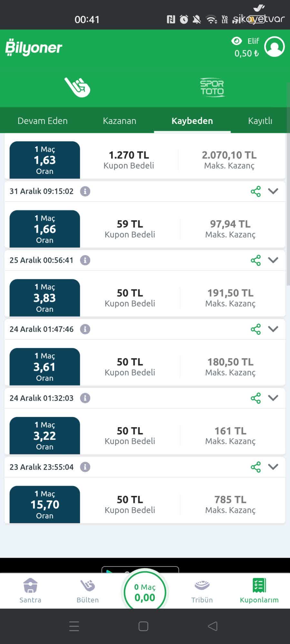Open the Tribün section
Screen dimensions: 290x644
coord(202,591)
